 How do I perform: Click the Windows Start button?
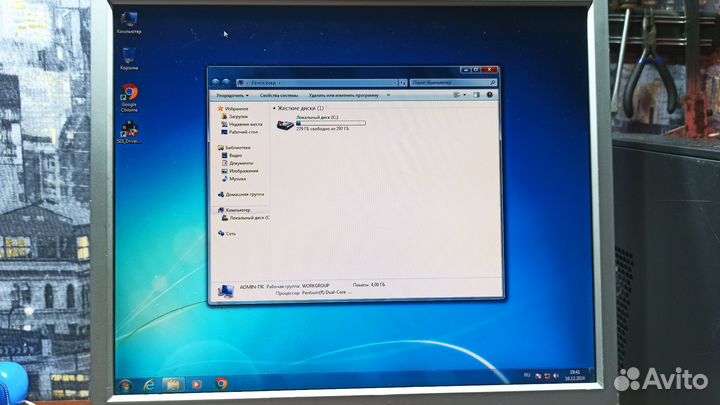[x=125, y=384]
